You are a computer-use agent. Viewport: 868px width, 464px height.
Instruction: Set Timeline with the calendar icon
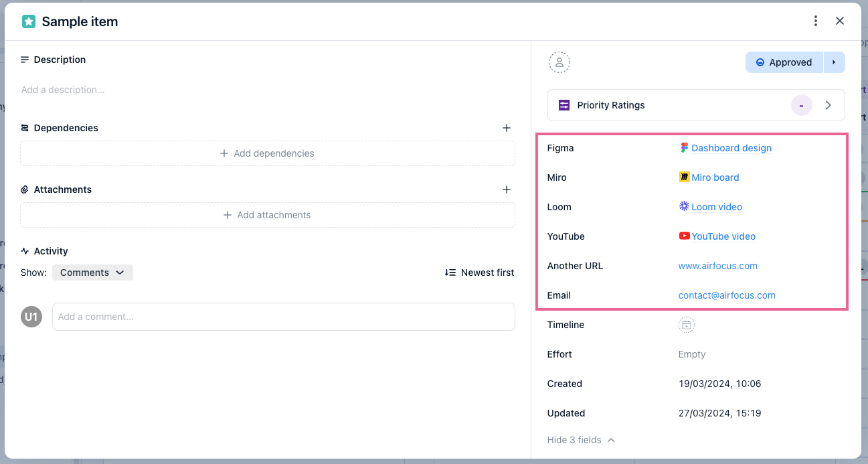(x=687, y=325)
